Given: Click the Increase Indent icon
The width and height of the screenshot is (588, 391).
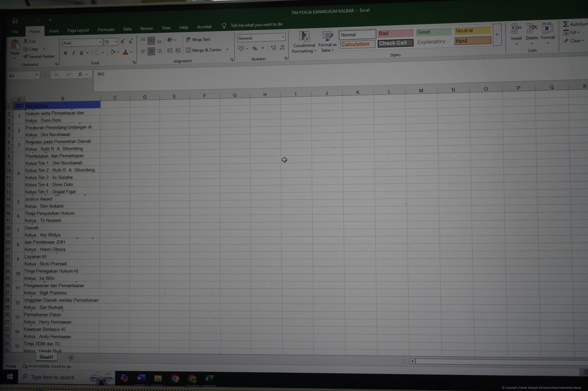Looking at the screenshot, I should coord(178,51).
